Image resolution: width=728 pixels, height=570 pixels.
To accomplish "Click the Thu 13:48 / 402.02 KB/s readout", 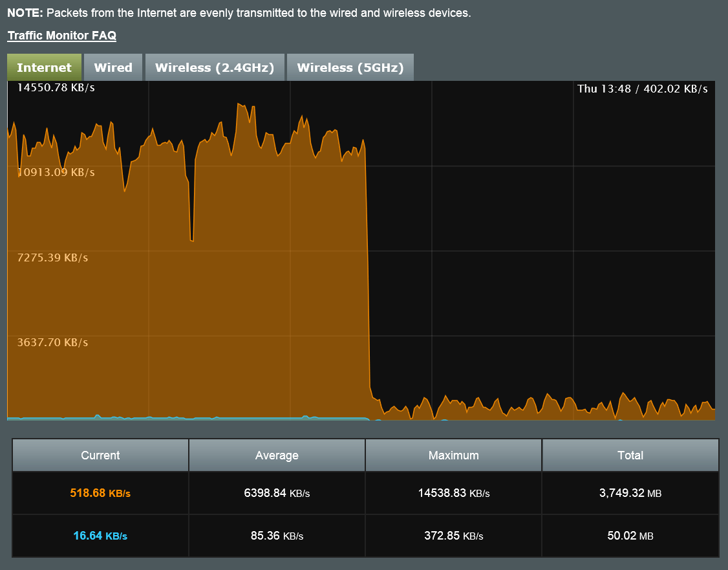I will 643,89.
